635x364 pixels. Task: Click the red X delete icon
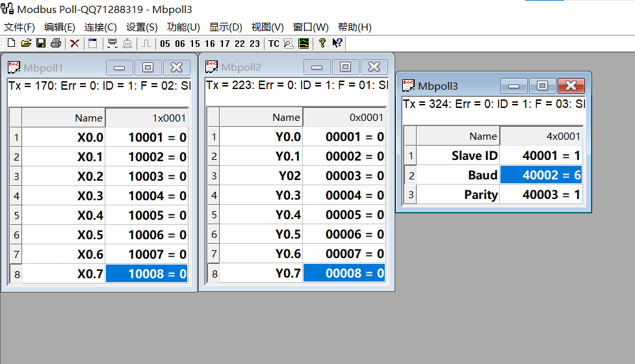point(75,44)
